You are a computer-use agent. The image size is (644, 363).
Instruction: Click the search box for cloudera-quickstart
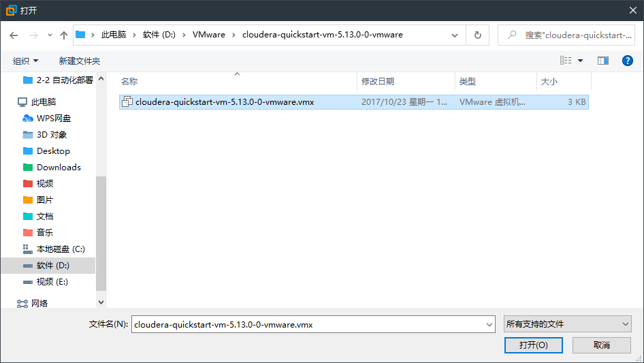click(566, 35)
